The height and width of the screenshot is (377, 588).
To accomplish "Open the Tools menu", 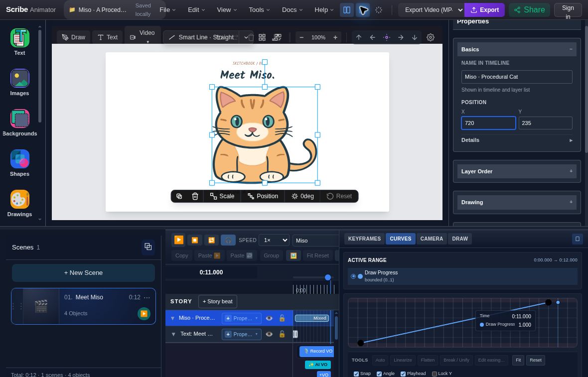I will coord(259,10).
